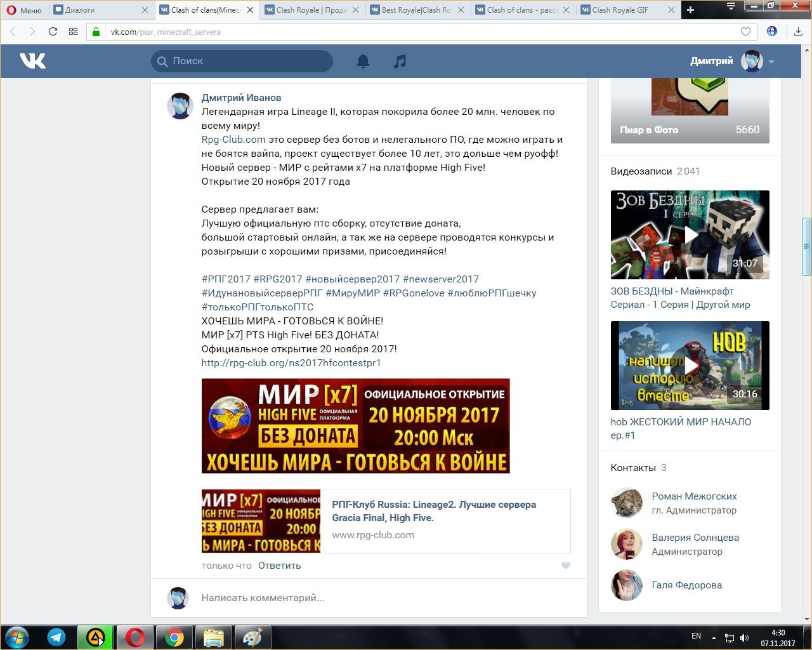Switch to the Clash Royale | Прода tab

pyautogui.click(x=311, y=10)
